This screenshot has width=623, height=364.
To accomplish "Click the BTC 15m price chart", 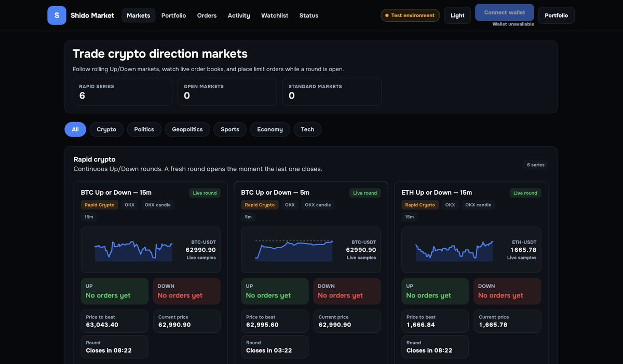I will 133,250.
